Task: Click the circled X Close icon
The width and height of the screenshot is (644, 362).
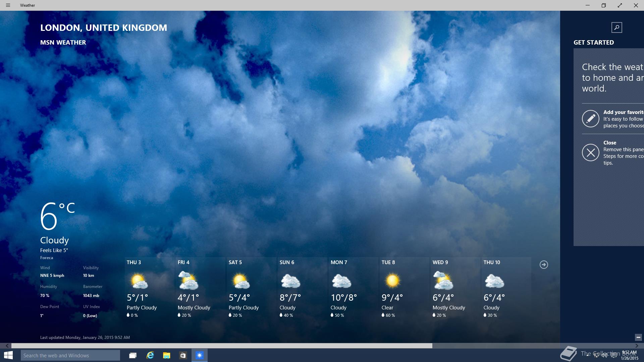Action: (x=590, y=153)
